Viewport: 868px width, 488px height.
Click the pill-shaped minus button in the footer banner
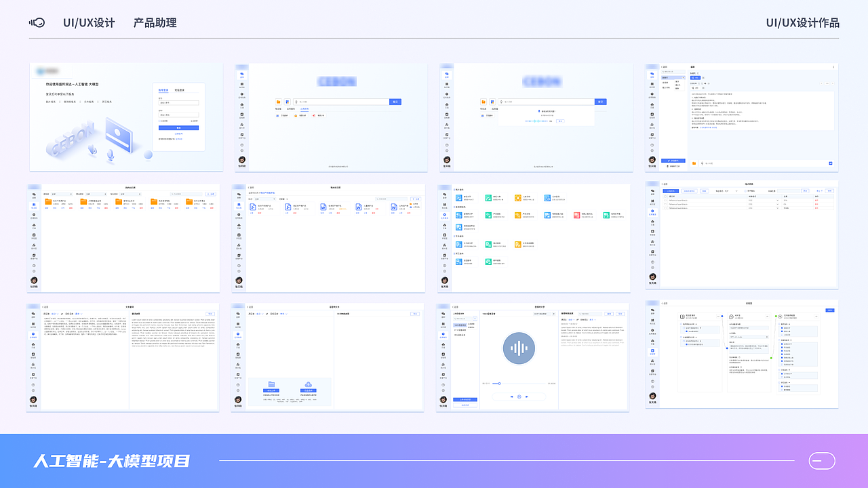pyautogui.click(x=822, y=461)
